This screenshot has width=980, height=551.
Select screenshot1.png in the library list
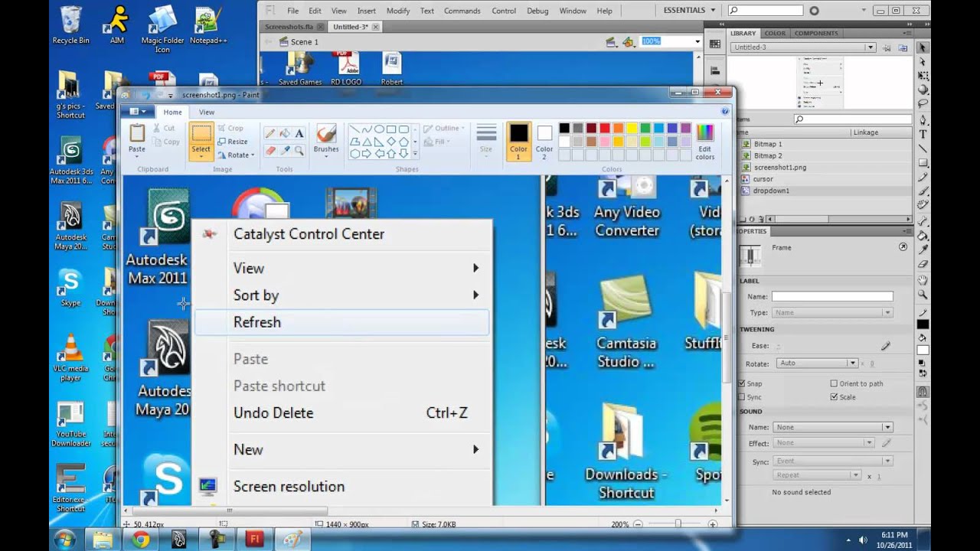[779, 167]
